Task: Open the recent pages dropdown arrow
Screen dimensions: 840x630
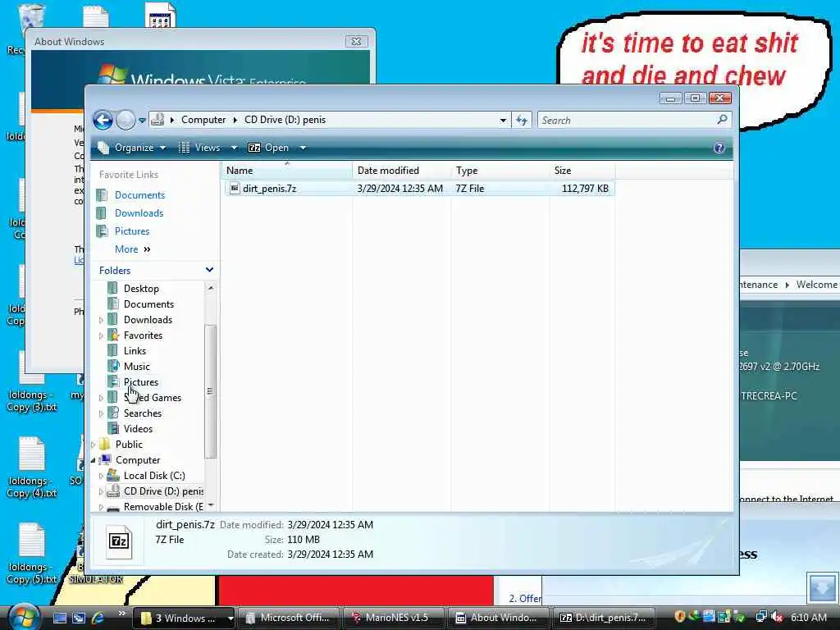Action: point(142,121)
